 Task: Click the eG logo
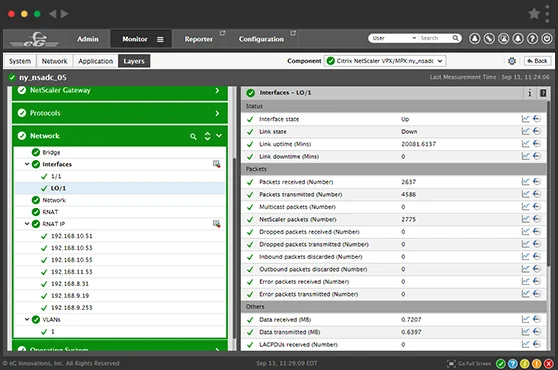tap(35, 39)
